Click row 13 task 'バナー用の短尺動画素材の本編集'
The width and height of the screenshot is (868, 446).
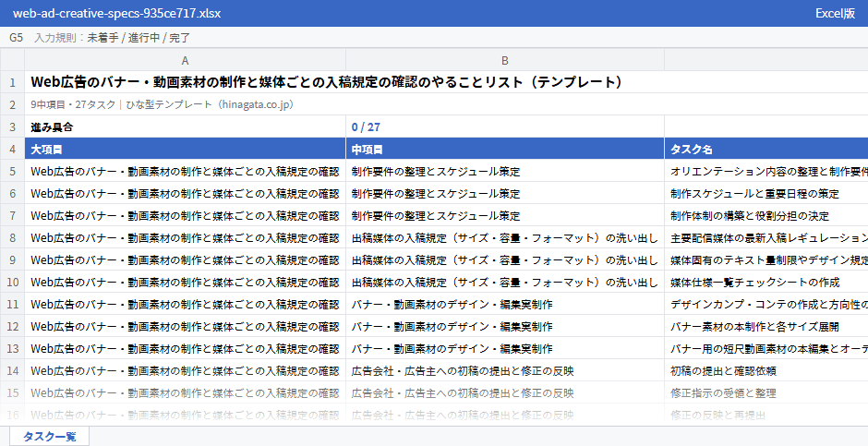tap(766, 348)
